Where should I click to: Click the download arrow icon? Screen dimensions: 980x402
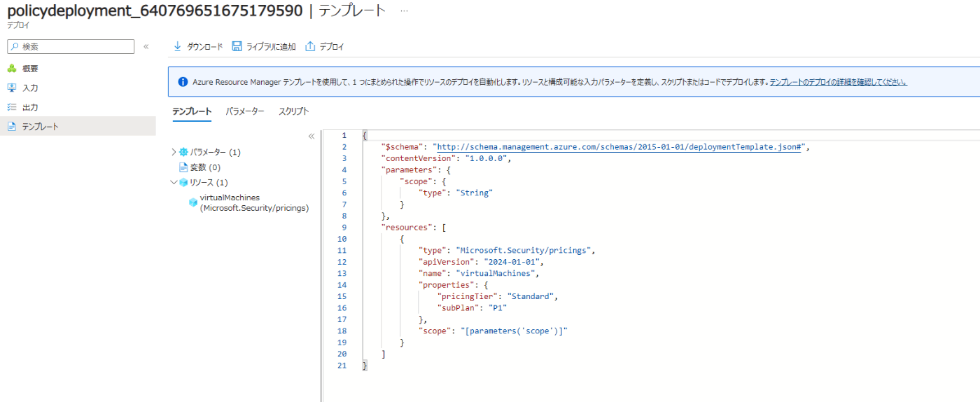point(177,46)
